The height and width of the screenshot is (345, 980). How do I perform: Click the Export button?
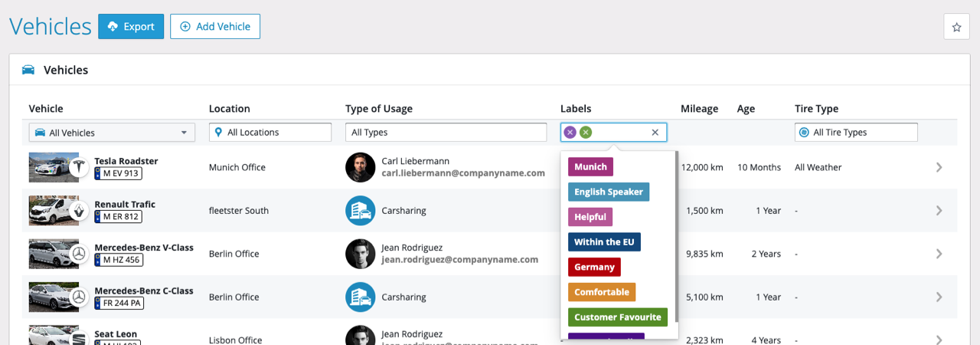[131, 26]
